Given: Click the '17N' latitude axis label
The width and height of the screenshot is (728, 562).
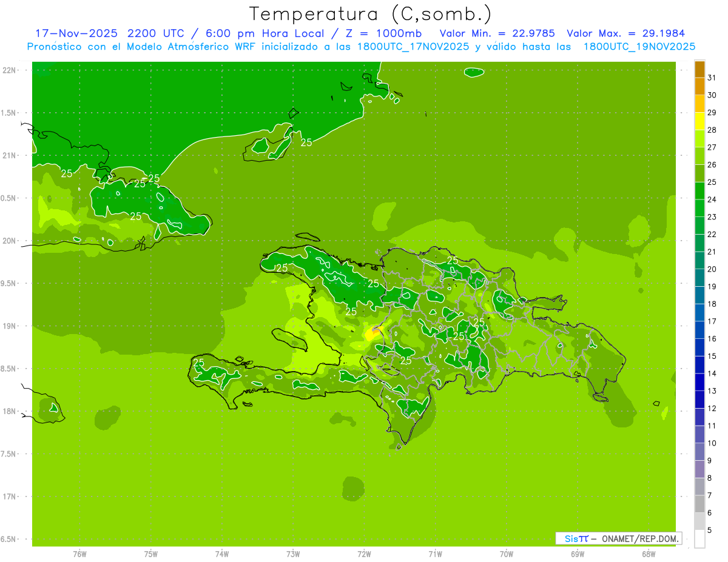Looking at the screenshot, I should coord(10,497).
